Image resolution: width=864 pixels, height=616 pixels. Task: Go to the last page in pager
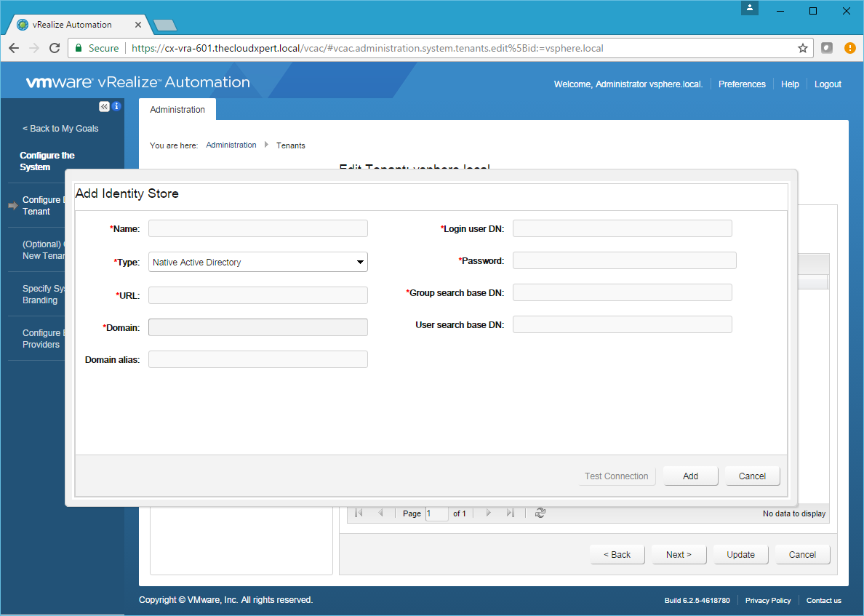(511, 513)
